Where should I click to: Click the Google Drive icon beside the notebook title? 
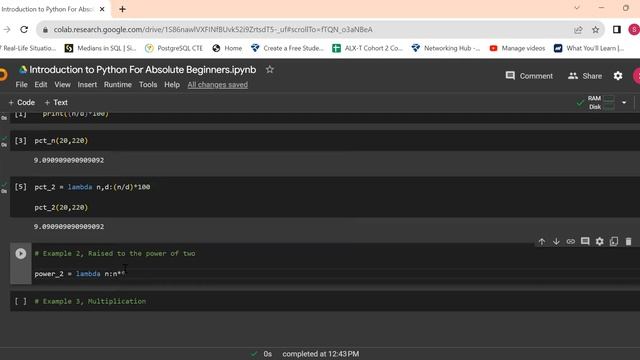tap(23, 70)
